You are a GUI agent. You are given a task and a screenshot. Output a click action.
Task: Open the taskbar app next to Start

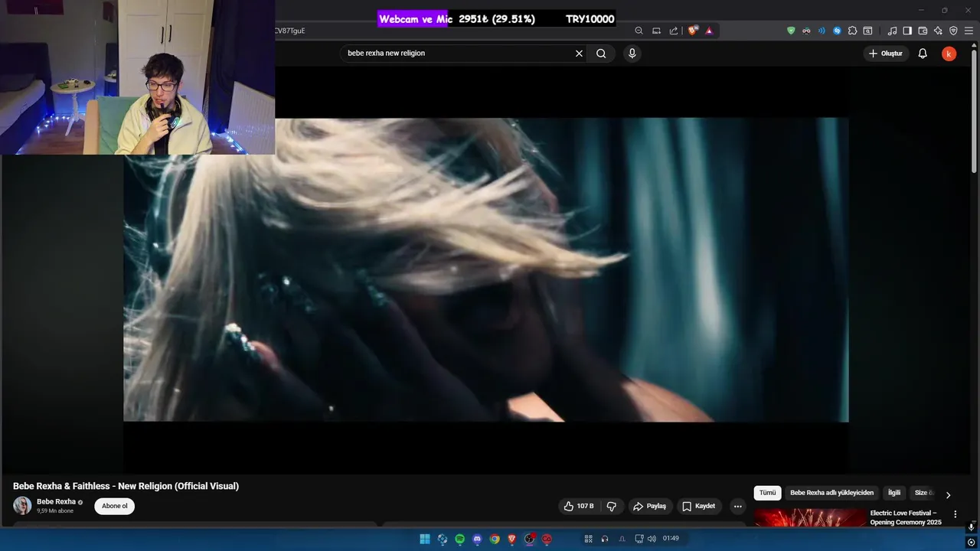click(443, 539)
